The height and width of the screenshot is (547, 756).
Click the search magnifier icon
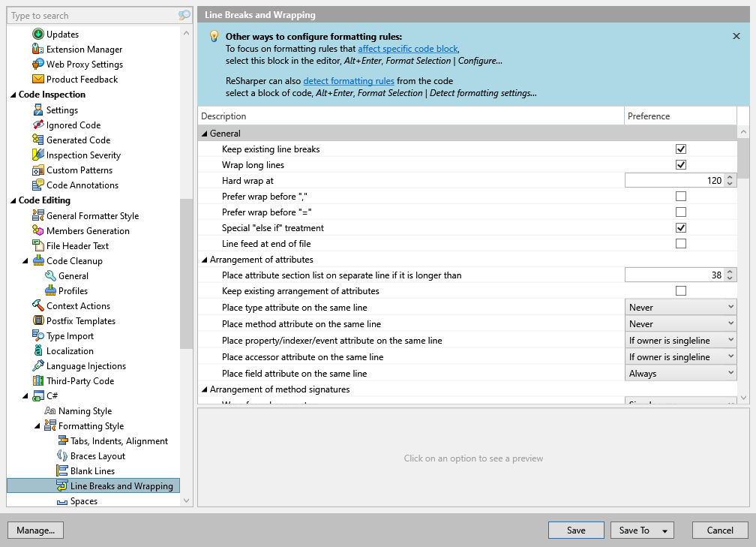(184, 16)
